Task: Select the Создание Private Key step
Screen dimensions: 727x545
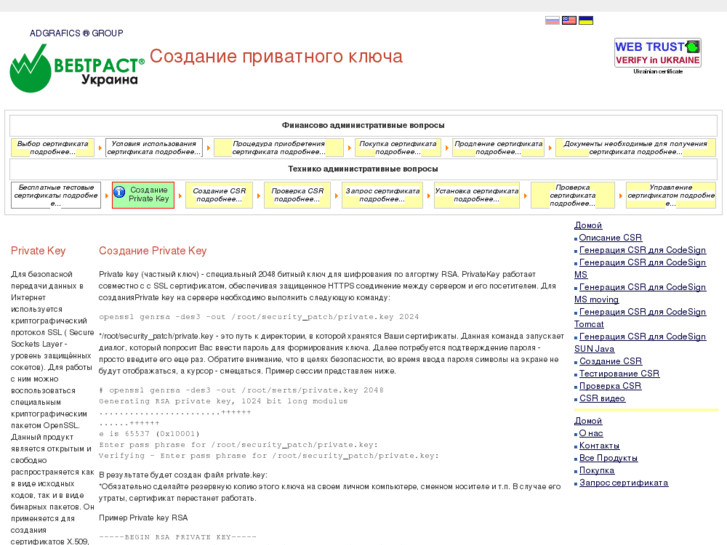Action: [x=143, y=195]
